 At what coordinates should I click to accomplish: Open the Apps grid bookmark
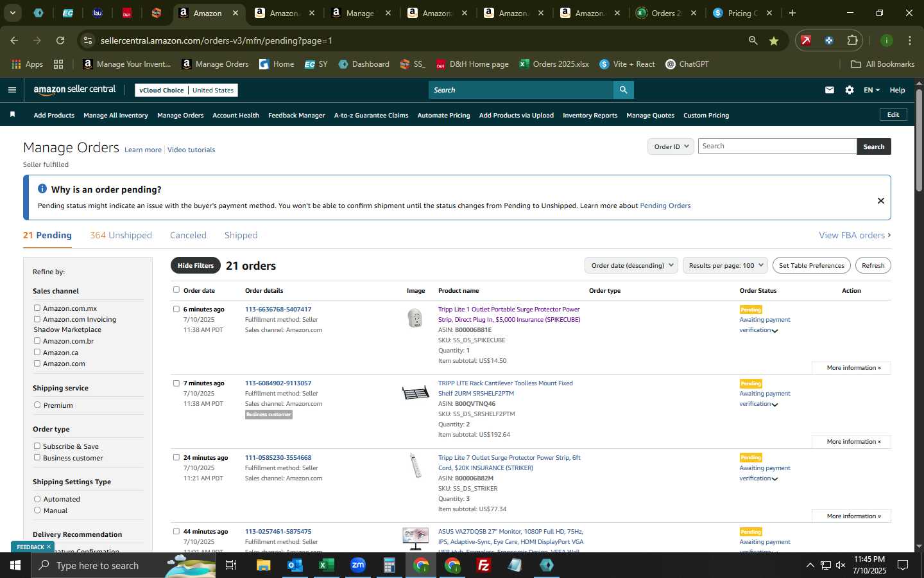pos(28,64)
